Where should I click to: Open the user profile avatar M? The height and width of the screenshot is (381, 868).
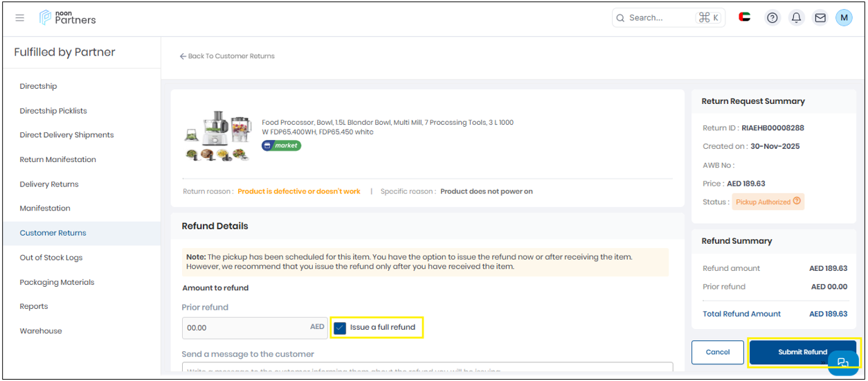844,18
